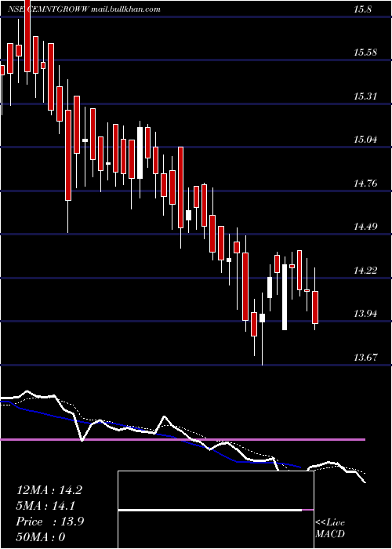Select the 14.22 price axis label

click(365, 271)
